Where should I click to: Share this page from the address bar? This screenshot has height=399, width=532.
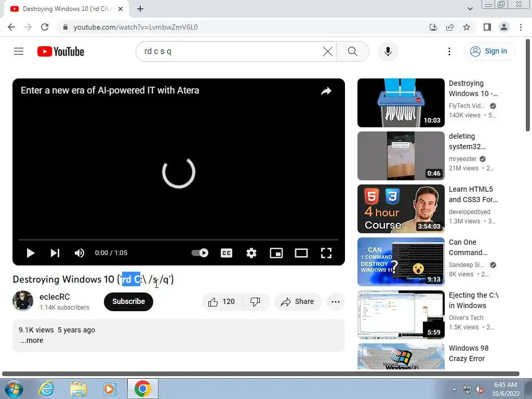pyautogui.click(x=450, y=27)
